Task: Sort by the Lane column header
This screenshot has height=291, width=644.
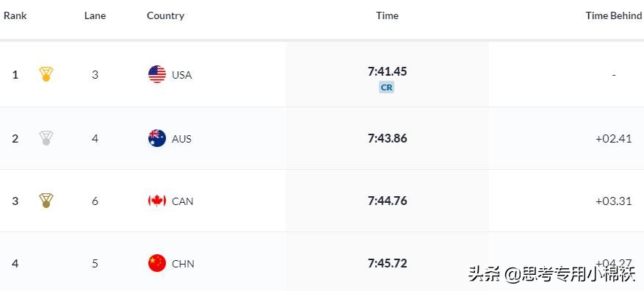Action: 95,15
